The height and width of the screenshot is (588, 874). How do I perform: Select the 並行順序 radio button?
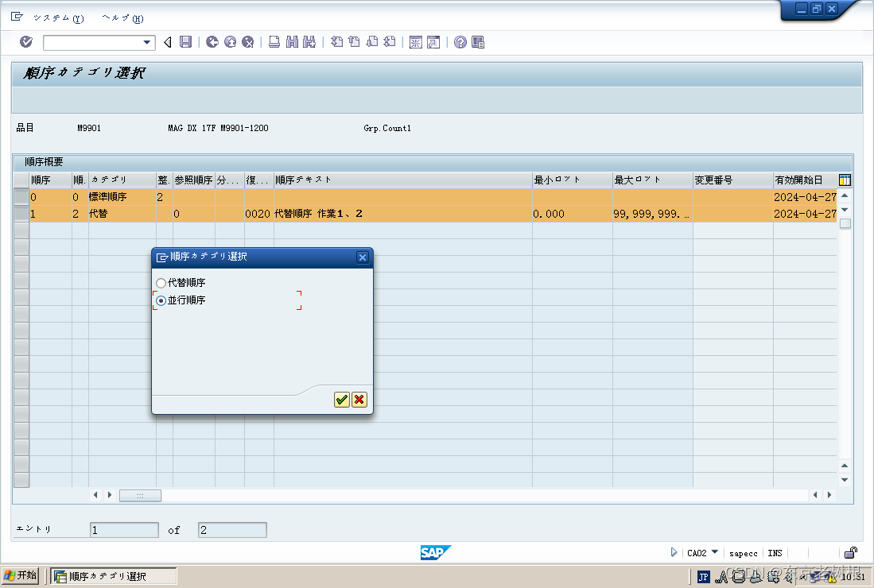point(161,300)
